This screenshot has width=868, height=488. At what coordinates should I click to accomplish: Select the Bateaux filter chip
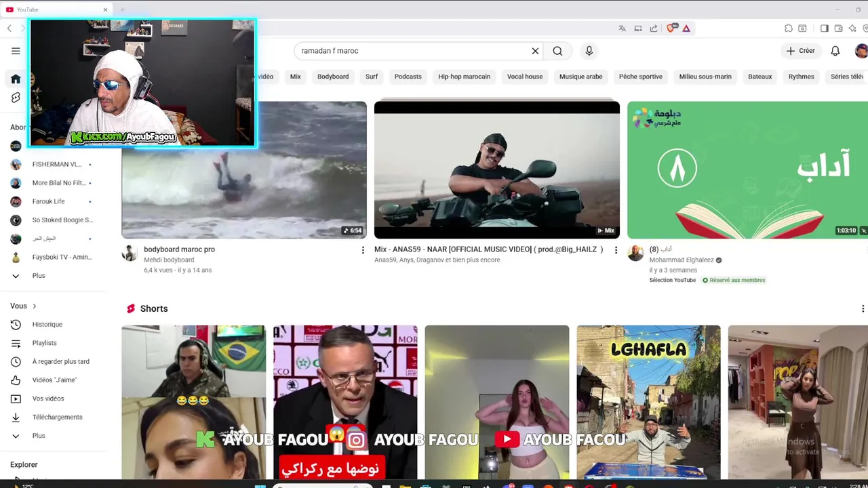click(759, 77)
